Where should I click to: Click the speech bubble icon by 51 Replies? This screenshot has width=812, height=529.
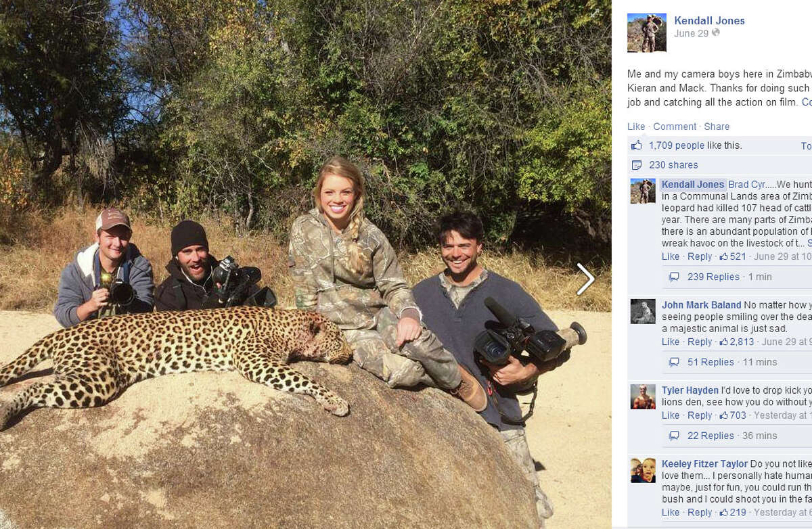(x=673, y=361)
